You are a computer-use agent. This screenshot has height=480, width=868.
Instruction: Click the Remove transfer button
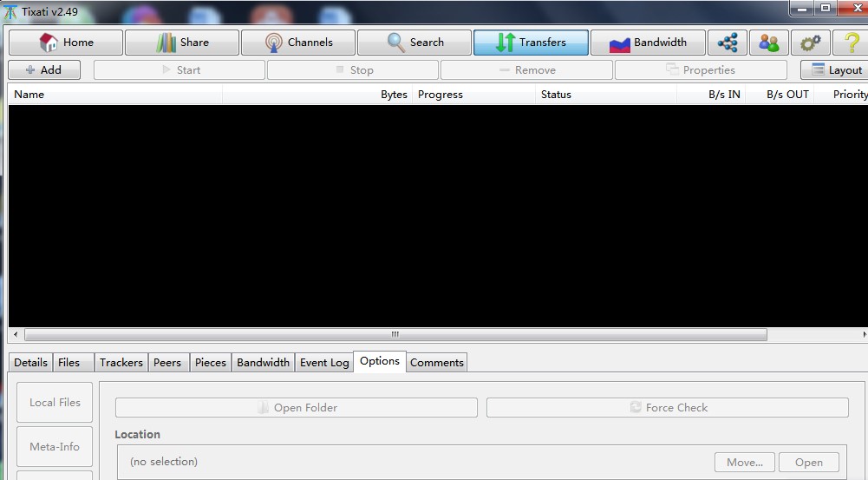point(526,69)
